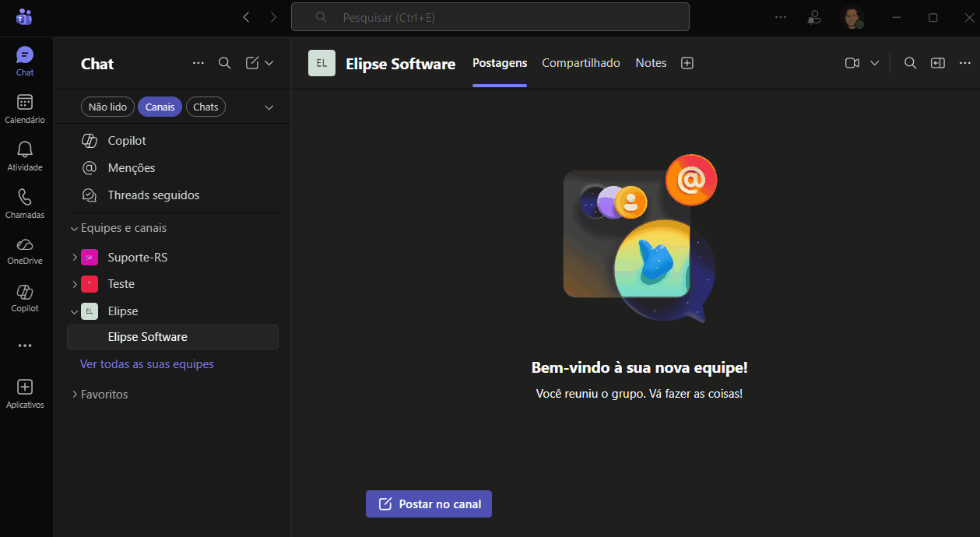Click the Postar no canal button
980x537 pixels.
click(x=429, y=504)
